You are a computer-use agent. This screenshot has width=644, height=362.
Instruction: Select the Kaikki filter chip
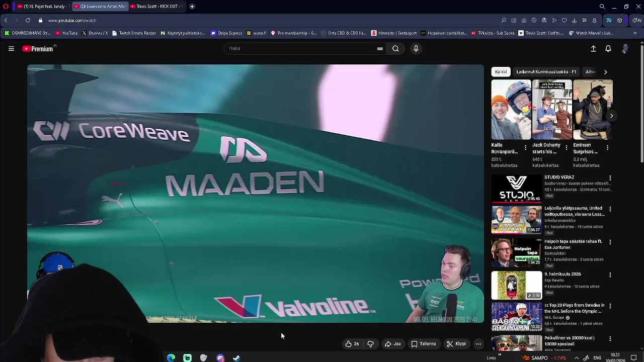pos(501,72)
